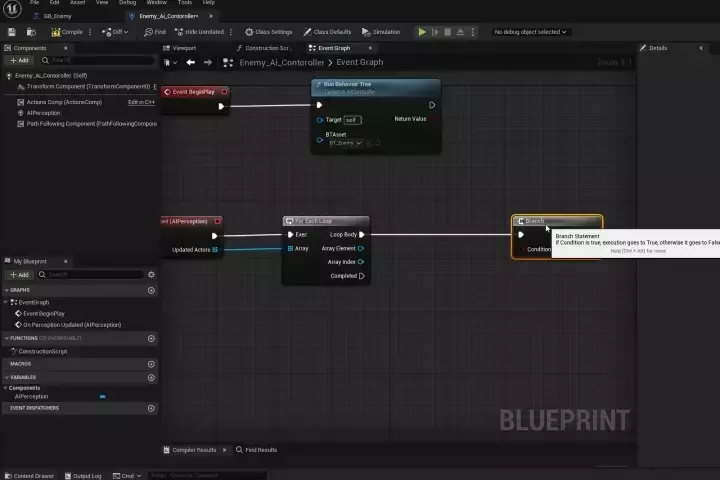The height and width of the screenshot is (480, 720).
Task: Open the Tools menu
Action: [x=185, y=2]
